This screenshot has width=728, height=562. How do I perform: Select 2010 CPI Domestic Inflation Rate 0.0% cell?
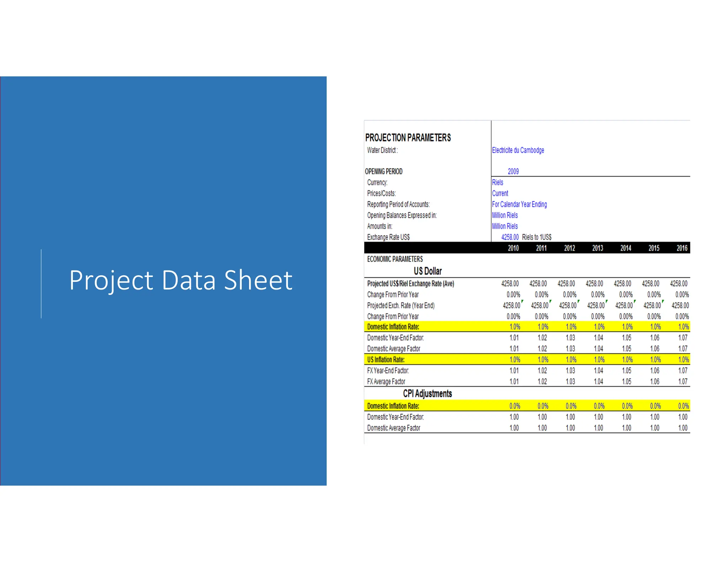click(515, 406)
